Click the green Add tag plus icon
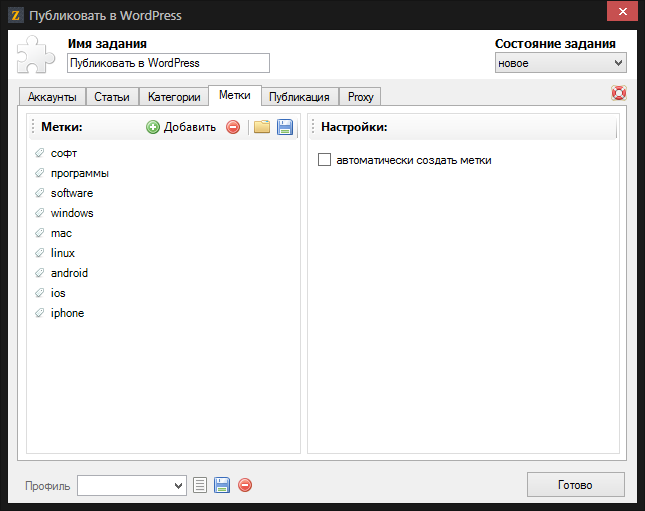Image resolution: width=645 pixels, height=511 pixels. [153, 127]
